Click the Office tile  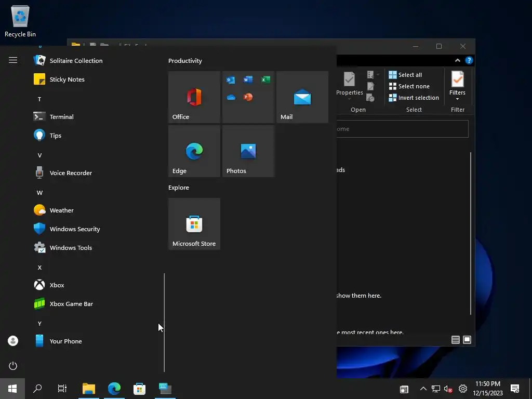(x=194, y=97)
